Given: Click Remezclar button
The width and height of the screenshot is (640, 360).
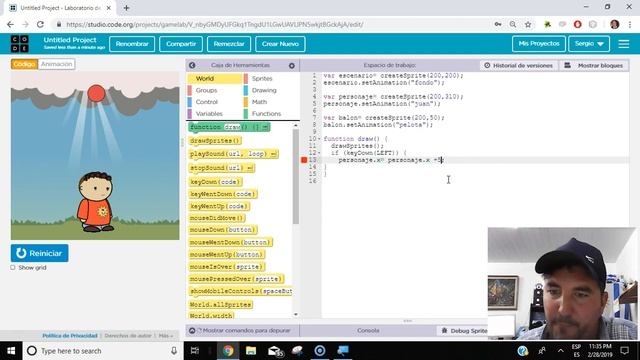Looking at the screenshot, I should click(x=229, y=44).
